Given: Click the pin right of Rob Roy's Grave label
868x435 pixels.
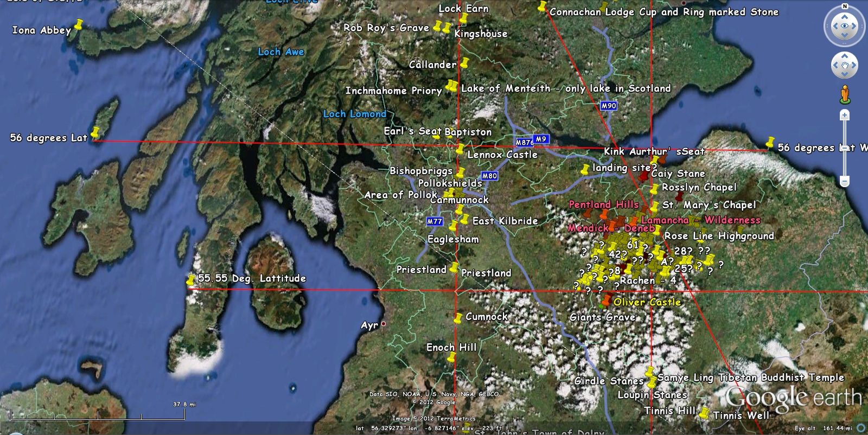Looking at the screenshot, I should click(x=438, y=26).
